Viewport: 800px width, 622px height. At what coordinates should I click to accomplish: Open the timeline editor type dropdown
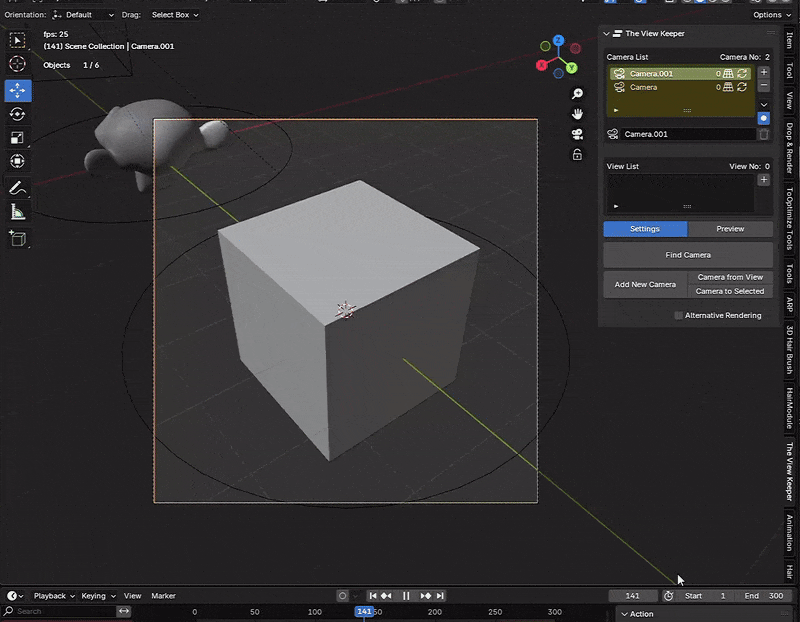tap(14, 595)
